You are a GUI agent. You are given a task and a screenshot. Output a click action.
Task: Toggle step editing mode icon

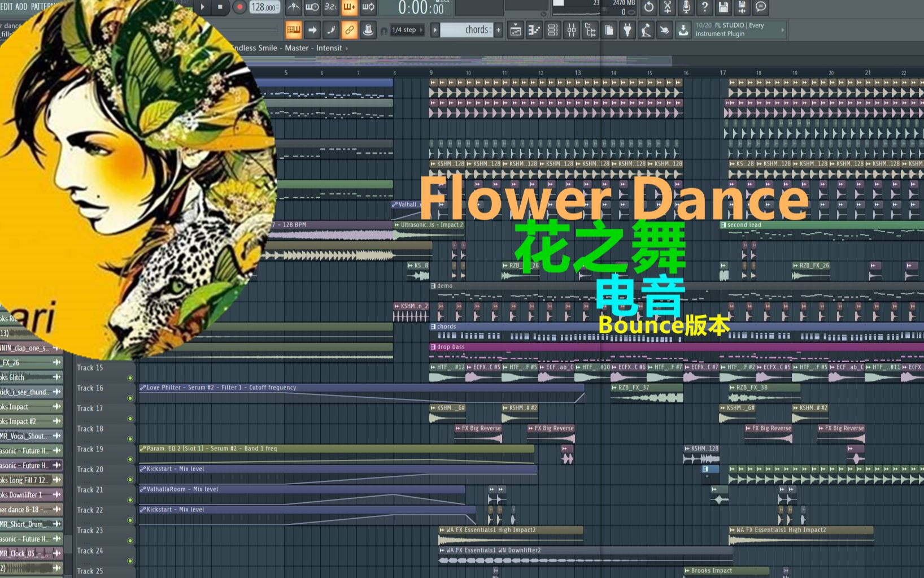(x=331, y=30)
